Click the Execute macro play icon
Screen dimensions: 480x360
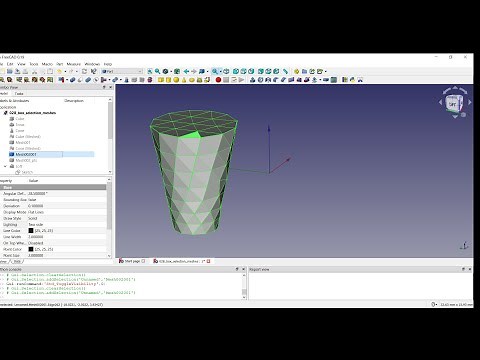pos(241,80)
